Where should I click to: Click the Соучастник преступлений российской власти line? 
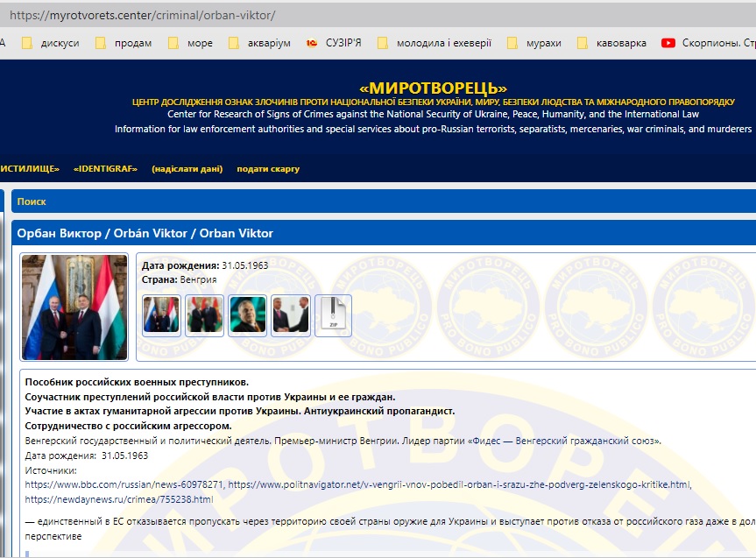pos(210,397)
